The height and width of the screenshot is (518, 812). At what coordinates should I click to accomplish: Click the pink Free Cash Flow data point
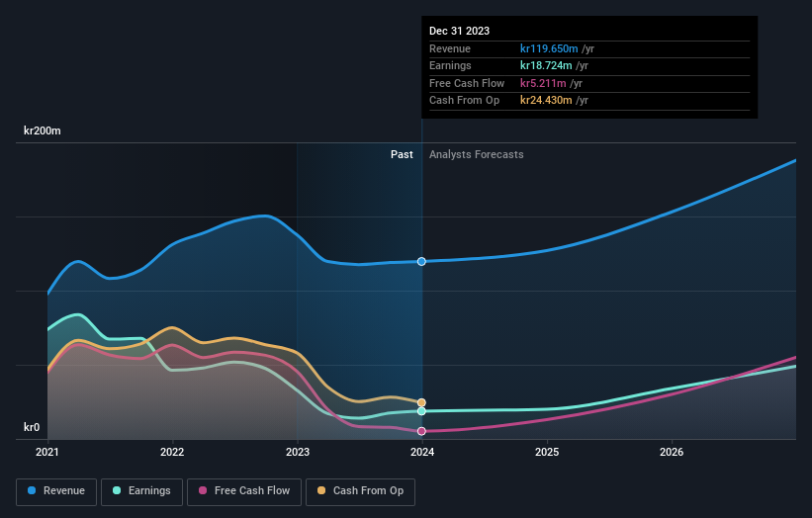[x=421, y=431]
